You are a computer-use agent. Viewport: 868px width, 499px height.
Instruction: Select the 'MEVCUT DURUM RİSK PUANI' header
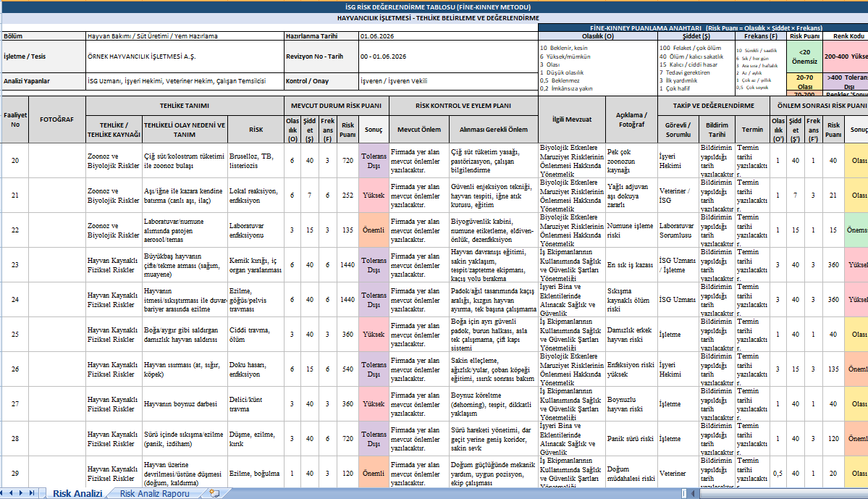click(336, 105)
